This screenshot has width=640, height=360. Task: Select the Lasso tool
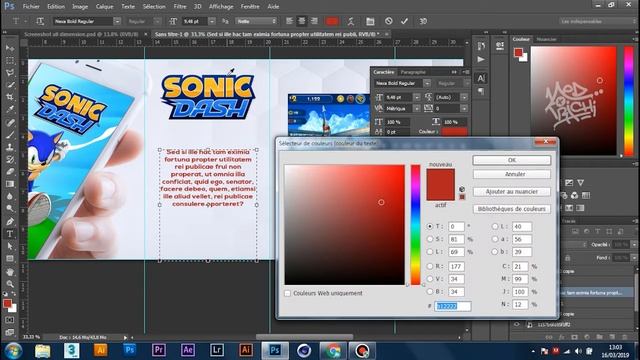coord(10,73)
